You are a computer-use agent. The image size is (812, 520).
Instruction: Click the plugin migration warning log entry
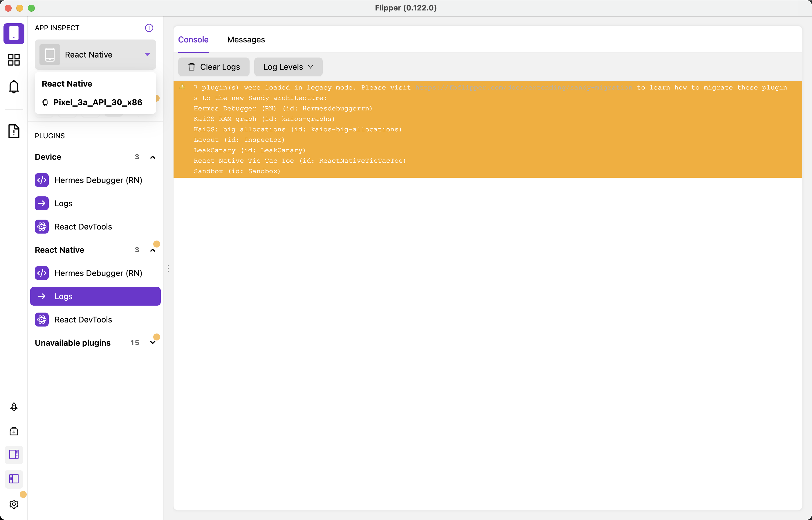coord(405,129)
